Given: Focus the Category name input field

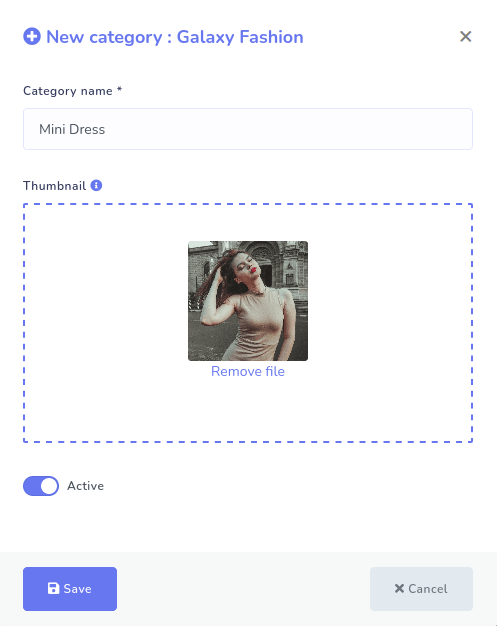Looking at the screenshot, I should (x=248, y=129).
